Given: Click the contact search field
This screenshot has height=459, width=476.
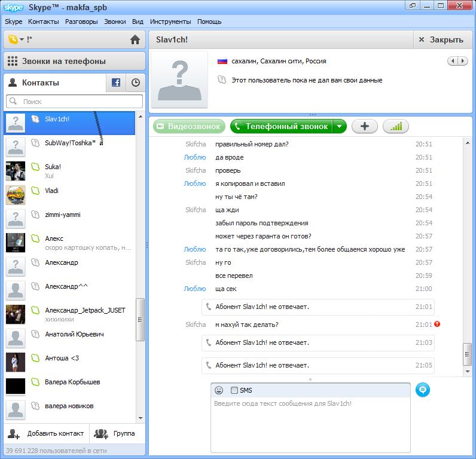Looking at the screenshot, I should click(x=75, y=102).
